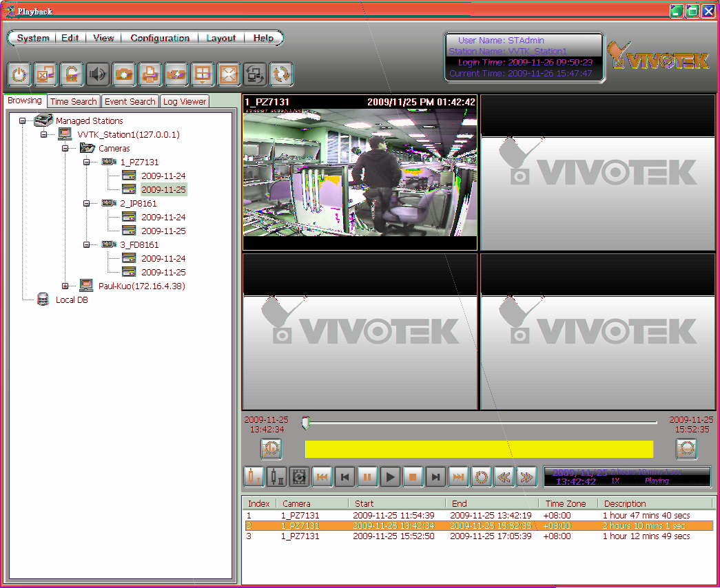Screen dimensions: 720x588
Task: Select recording row starting 13:42:34
Action: (477, 525)
